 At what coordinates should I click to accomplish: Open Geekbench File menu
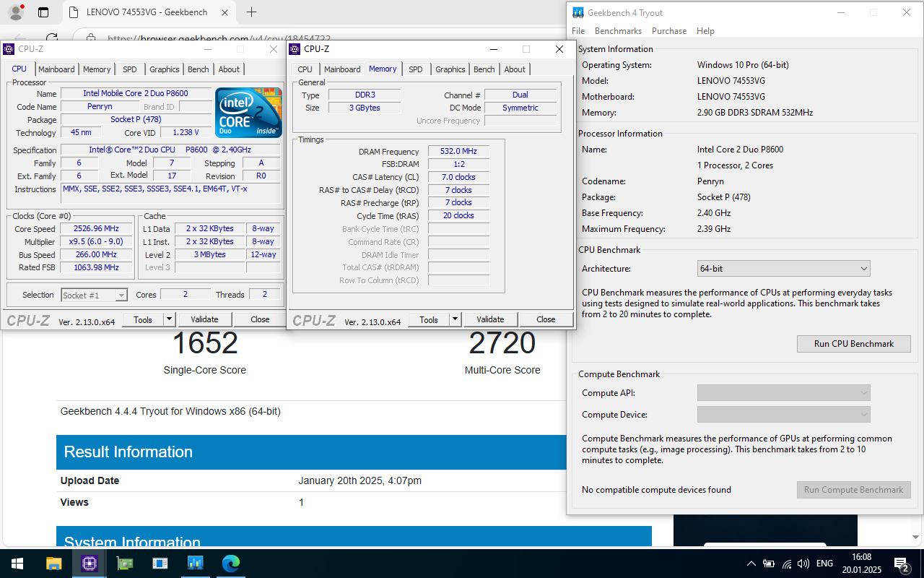point(578,31)
